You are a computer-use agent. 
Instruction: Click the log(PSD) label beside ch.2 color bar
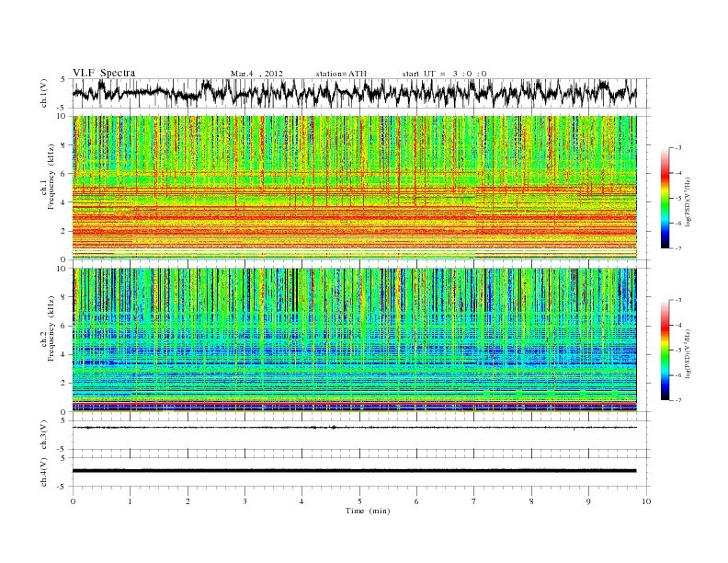pyautogui.click(x=688, y=352)
